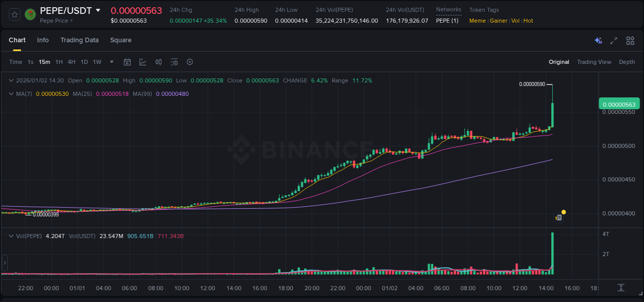The image size is (644, 302).
Task: Open the chart style overlay icon
Action: tap(143, 62)
